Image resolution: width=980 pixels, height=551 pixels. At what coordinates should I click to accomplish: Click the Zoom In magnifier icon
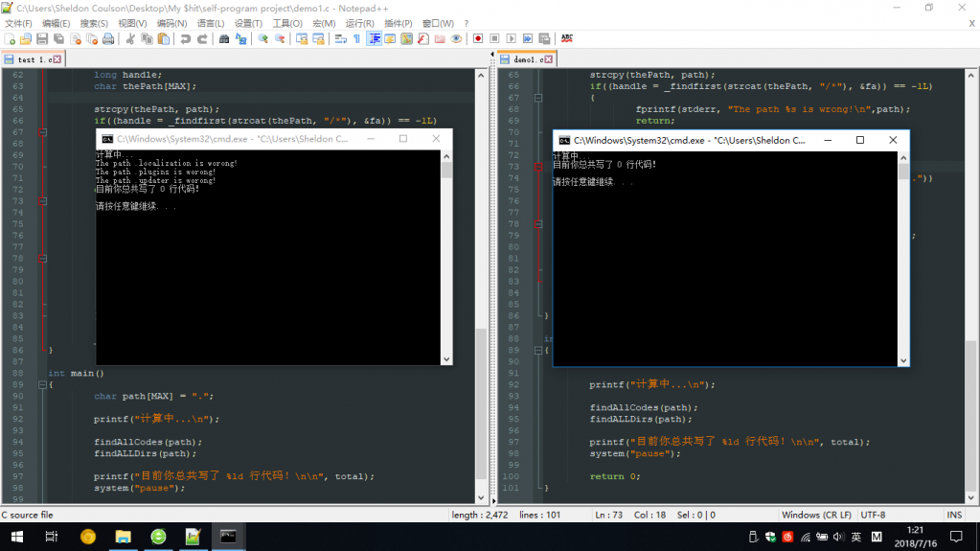[x=263, y=38]
